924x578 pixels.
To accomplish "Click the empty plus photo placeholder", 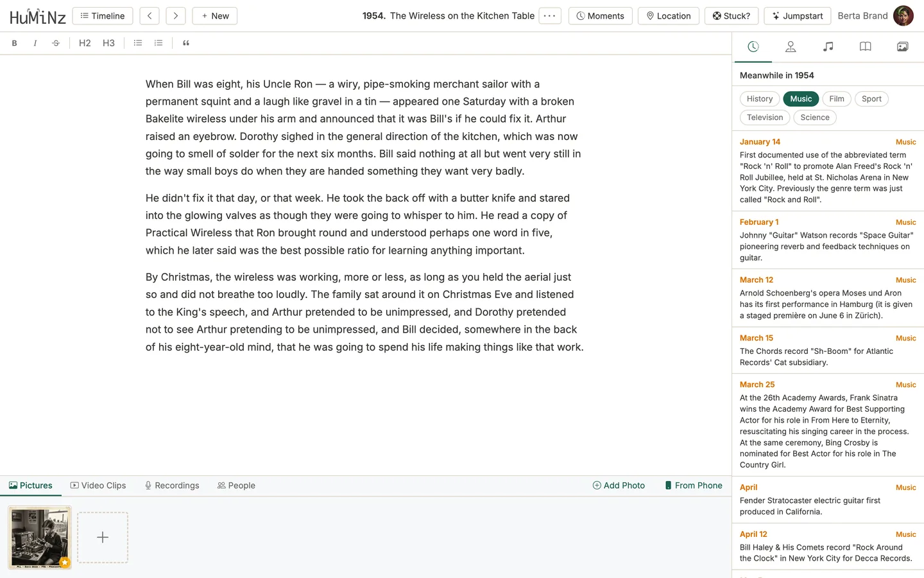I will [x=103, y=538].
